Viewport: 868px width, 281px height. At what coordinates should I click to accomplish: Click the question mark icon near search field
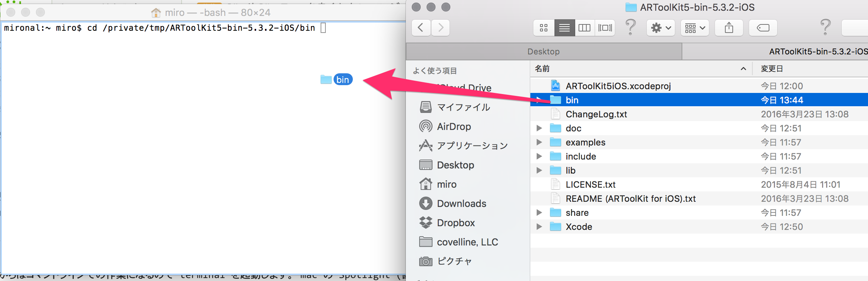[x=825, y=27]
